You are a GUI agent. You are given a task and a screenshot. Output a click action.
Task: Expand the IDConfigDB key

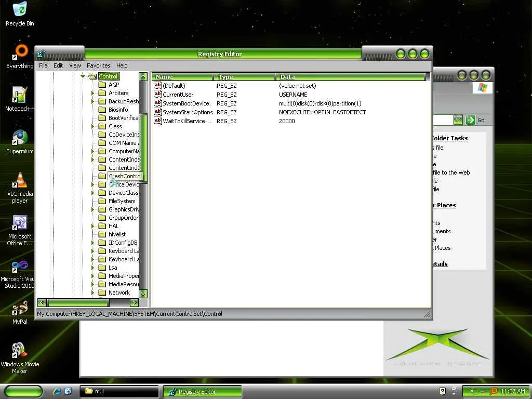92,243
